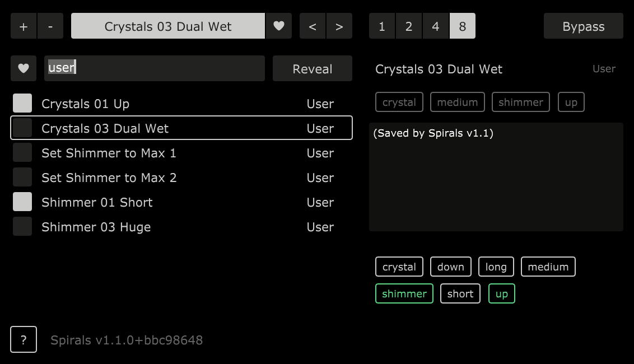Click the preset search input field

pyautogui.click(x=154, y=68)
